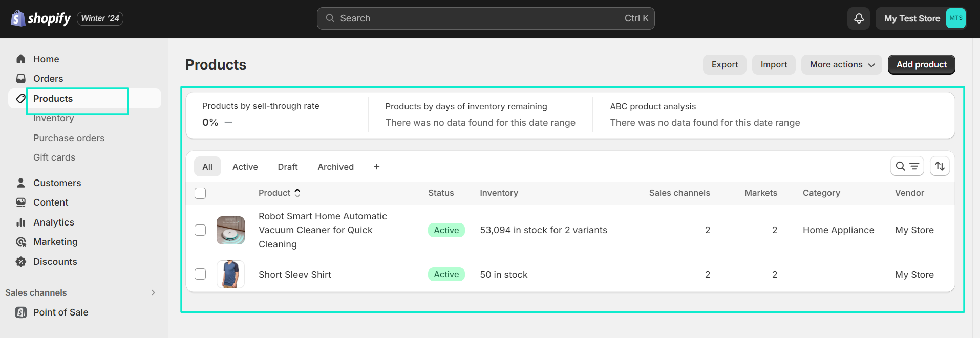The image size is (980, 338).
Task: Click the Content icon in the sidebar
Action: pos(21,202)
